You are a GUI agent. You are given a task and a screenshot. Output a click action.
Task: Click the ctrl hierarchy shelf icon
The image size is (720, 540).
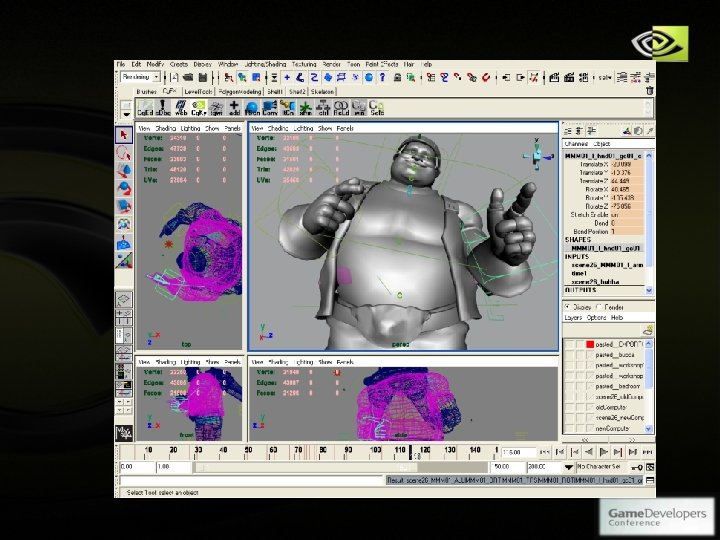point(323,108)
